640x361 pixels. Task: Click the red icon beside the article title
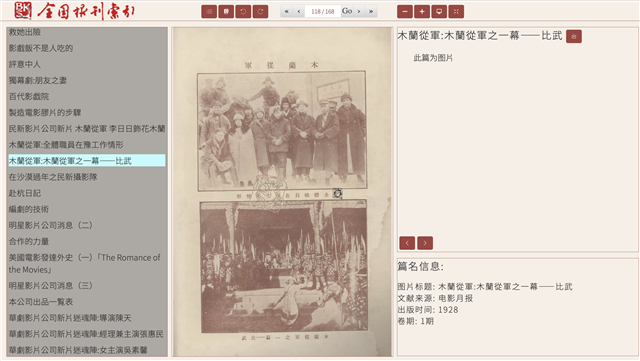tap(573, 36)
